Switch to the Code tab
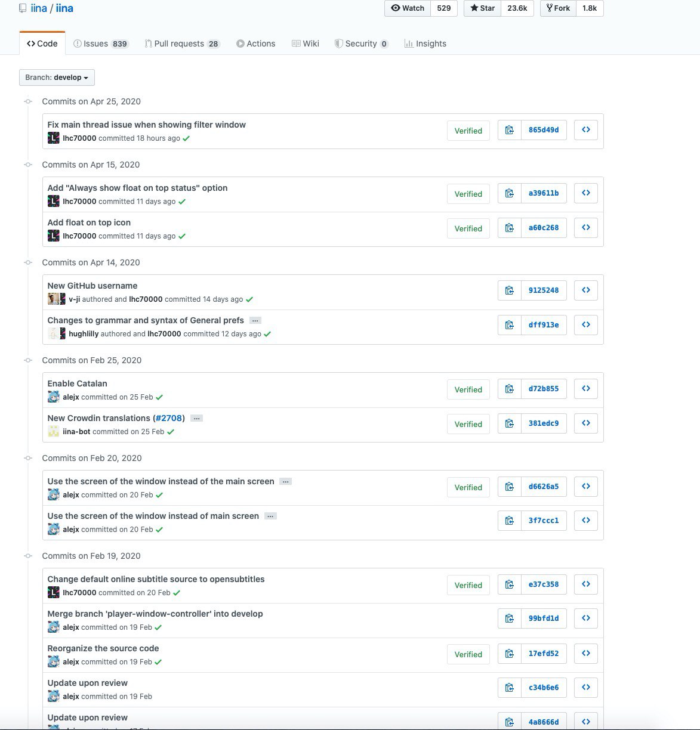 [42, 44]
